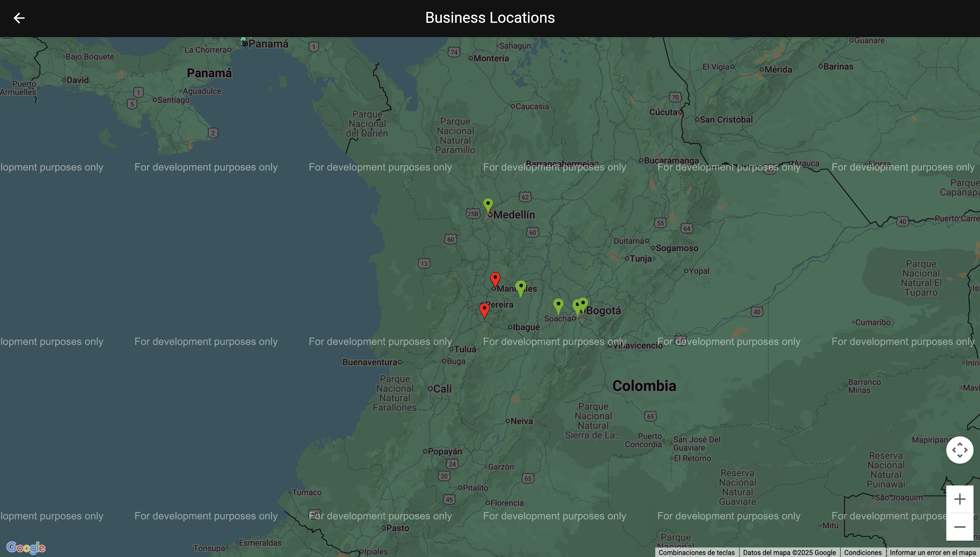Select the left green marker of the Bogotá pair
Screen dimensions: 980x557
[x=576, y=306]
